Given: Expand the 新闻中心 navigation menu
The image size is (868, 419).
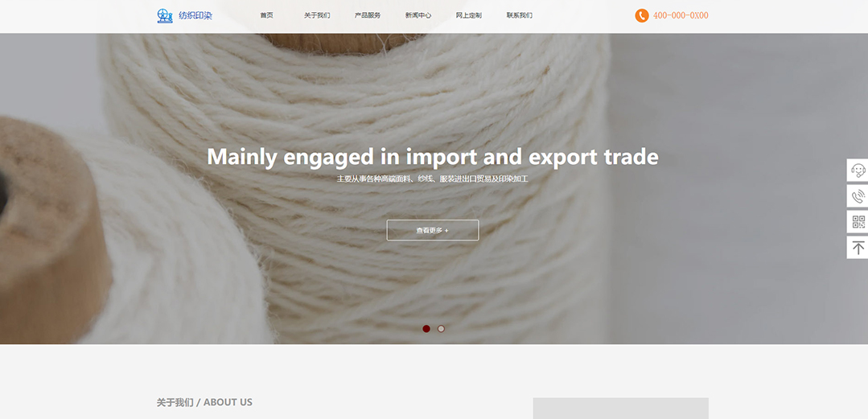Looking at the screenshot, I should click(418, 15).
